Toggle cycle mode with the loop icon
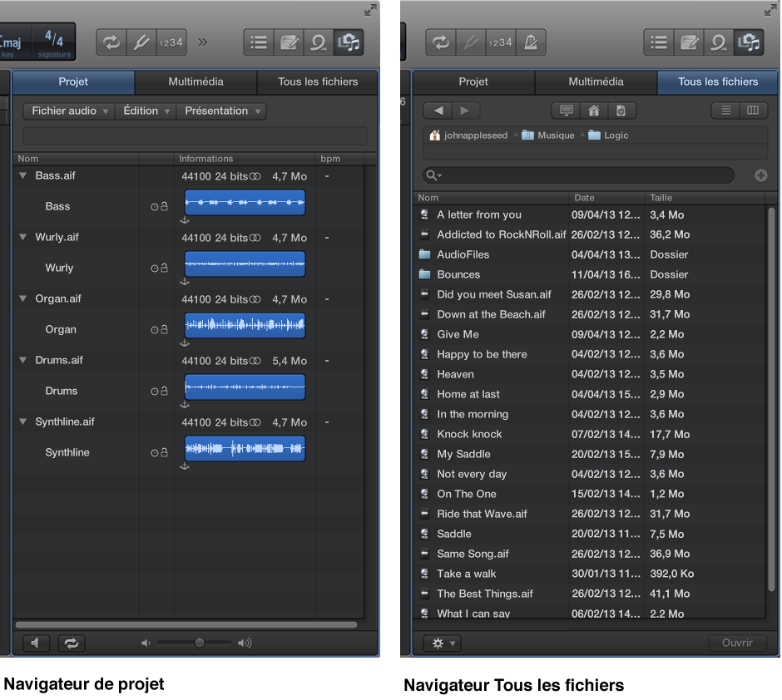Image resolution: width=782 pixels, height=700 pixels. (111, 42)
